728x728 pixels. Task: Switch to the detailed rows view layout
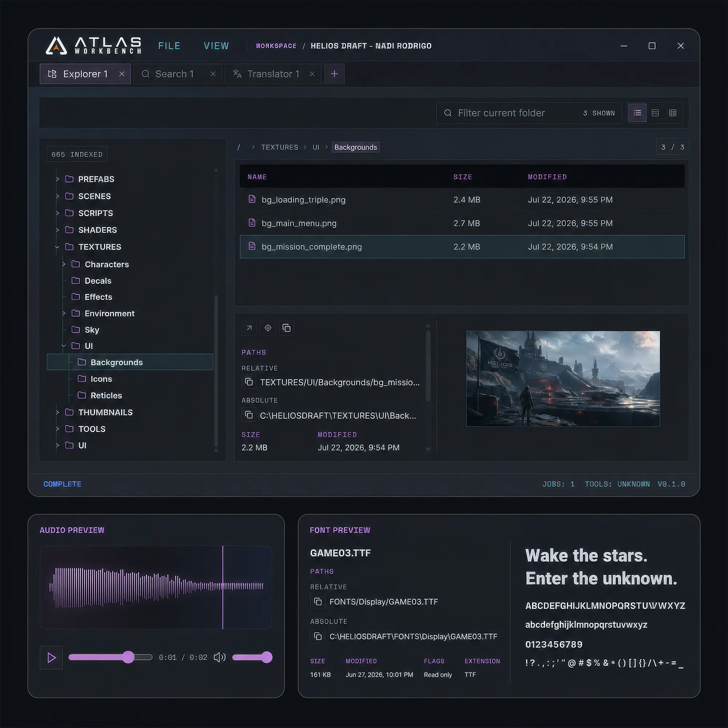(x=655, y=113)
